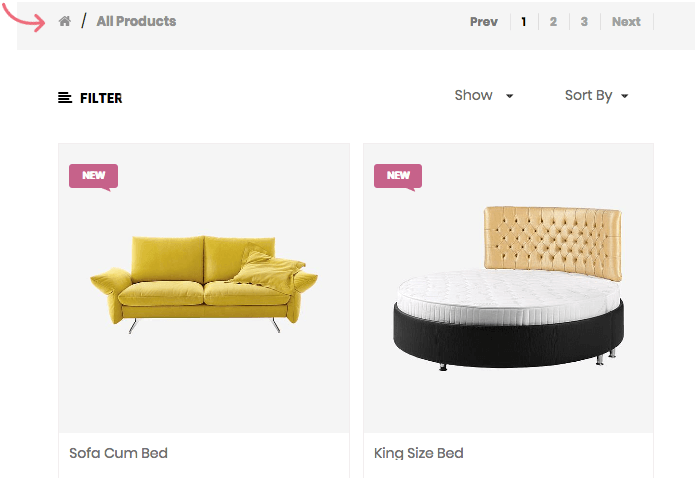Click the pink curved arrow annotation

(30, 21)
